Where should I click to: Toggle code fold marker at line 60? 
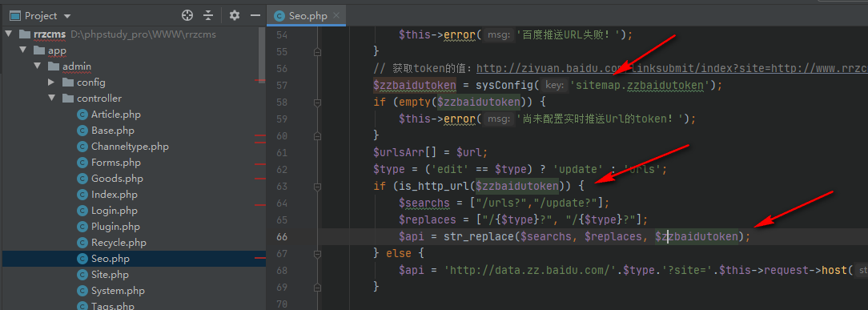pyautogui.click(x=317, y=135)
